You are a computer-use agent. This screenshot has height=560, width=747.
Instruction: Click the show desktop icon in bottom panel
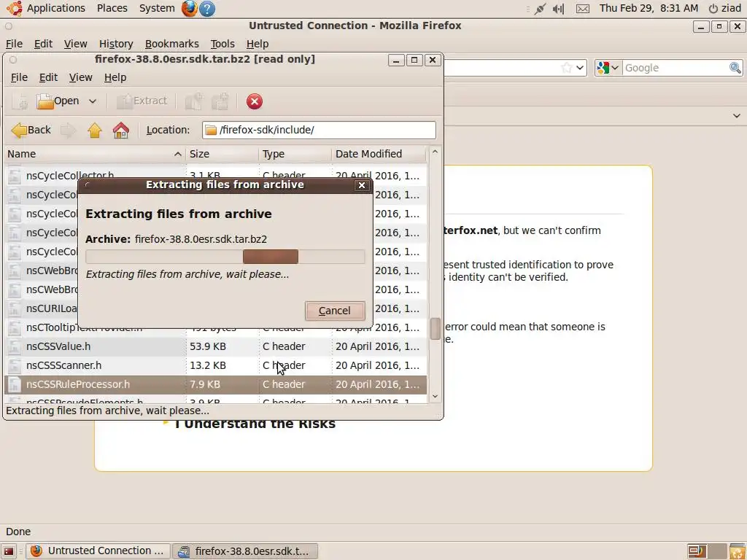coord(9,551)
